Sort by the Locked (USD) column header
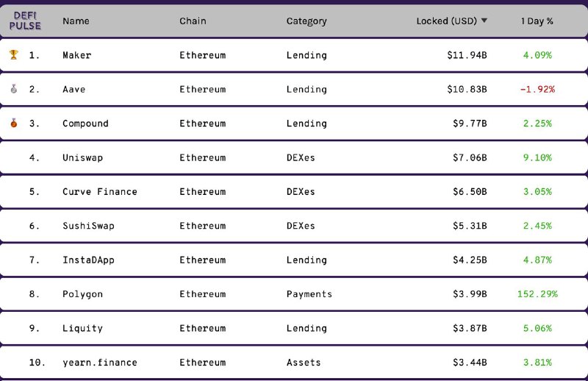The height and width of the screenshot is (381, 588). 447,21
